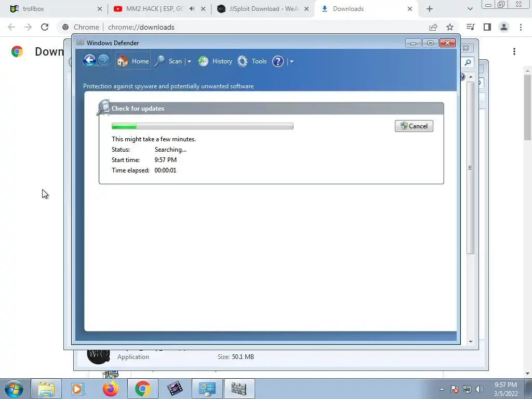Go back in Chrome
The width and height of the screenshot is (532, 399).
click(x=11, y=27)
